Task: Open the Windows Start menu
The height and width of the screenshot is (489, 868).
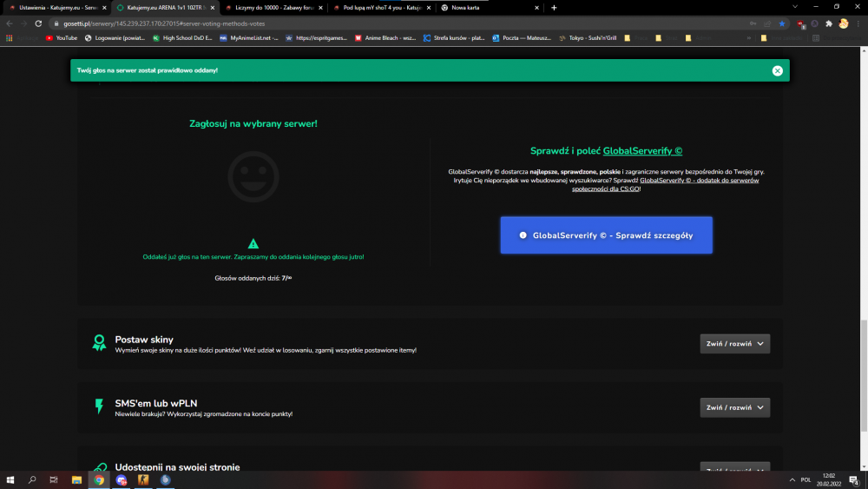Action: pyautogui.click(x=10, y=480)
